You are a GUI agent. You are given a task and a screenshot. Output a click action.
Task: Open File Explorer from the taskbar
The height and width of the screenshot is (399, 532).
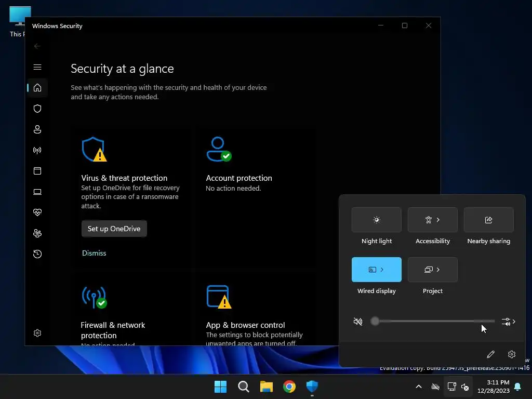[267, 387]
